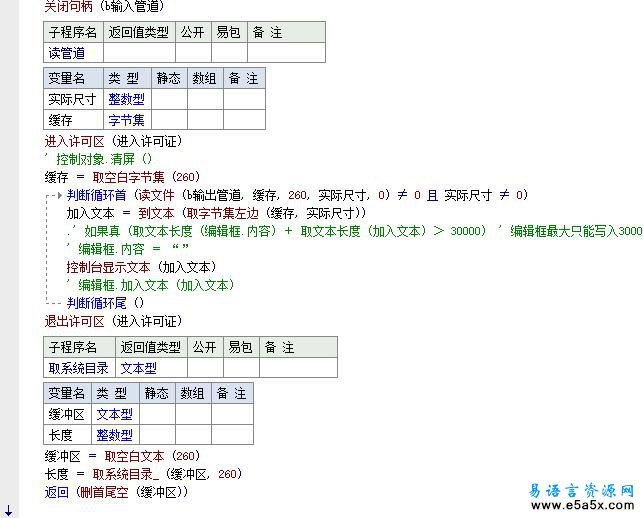Click the 判断循环尾 () line
Viewport: 643px width, 518px height.
[105, 303]
